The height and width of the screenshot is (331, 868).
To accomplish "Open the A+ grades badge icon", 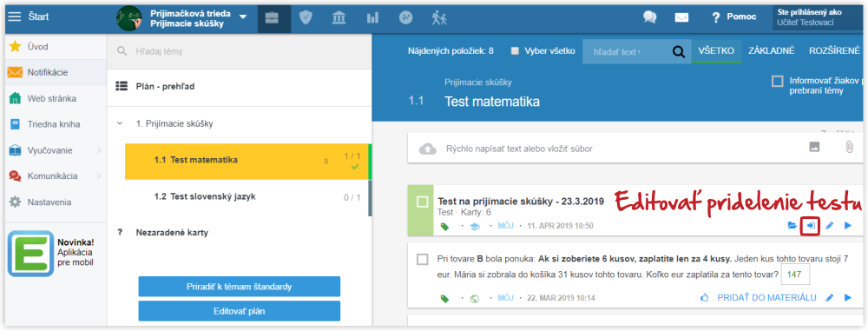I will click(x=405, y=17).
